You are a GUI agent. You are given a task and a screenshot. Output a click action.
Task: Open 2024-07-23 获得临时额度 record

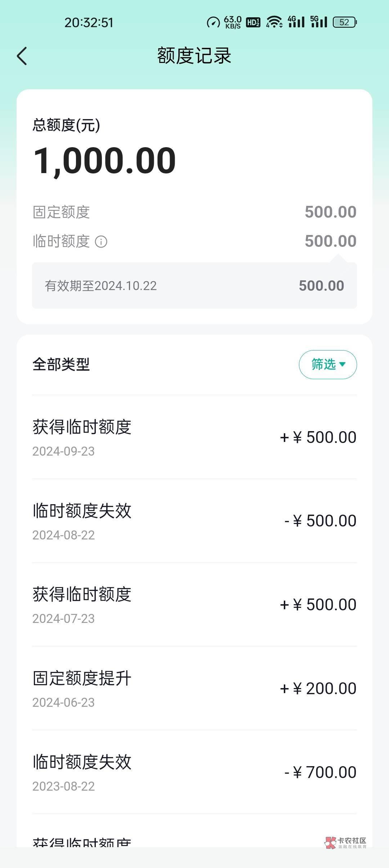(194, 605)
